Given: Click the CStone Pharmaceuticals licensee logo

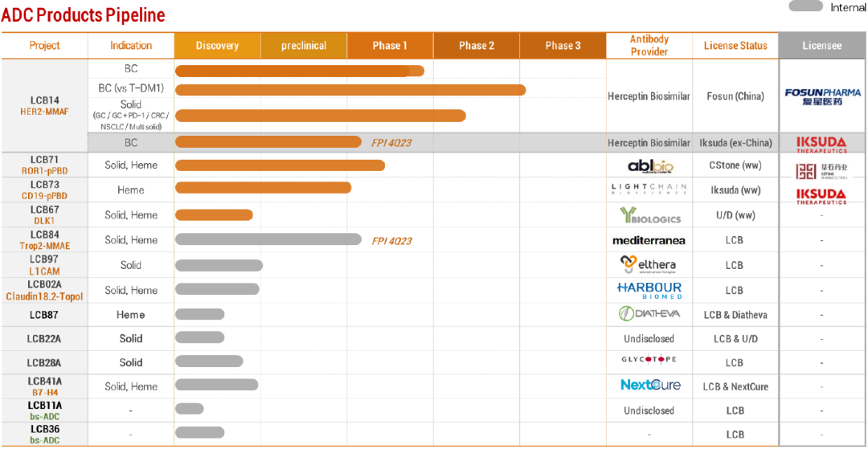Looking at the screenshot, I should click(x=821, y=170).
